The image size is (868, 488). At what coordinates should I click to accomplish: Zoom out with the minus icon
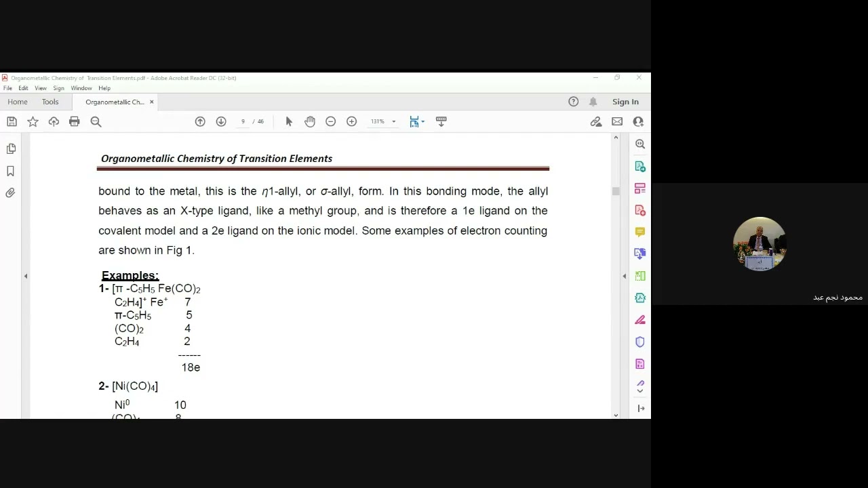[331, 121]
